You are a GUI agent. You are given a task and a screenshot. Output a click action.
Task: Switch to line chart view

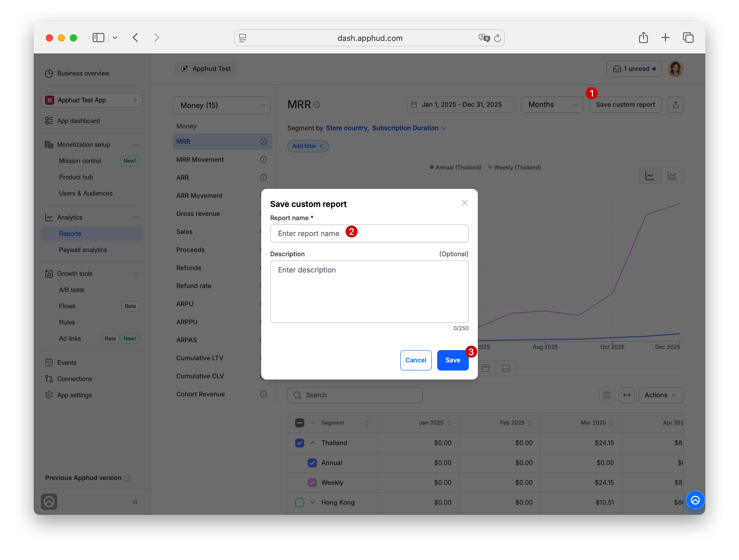click(649, 176)
